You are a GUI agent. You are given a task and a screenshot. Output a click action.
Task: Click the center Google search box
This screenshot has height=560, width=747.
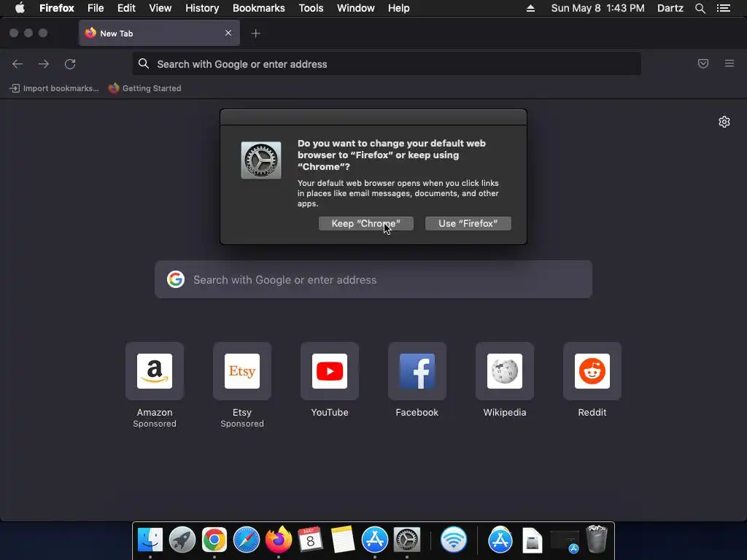coord(373,279)
